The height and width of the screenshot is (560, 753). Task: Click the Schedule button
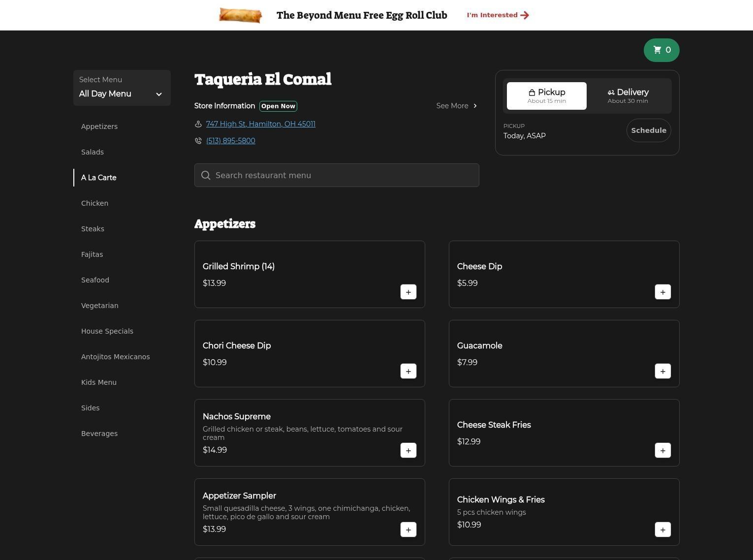tap(648, 130)
